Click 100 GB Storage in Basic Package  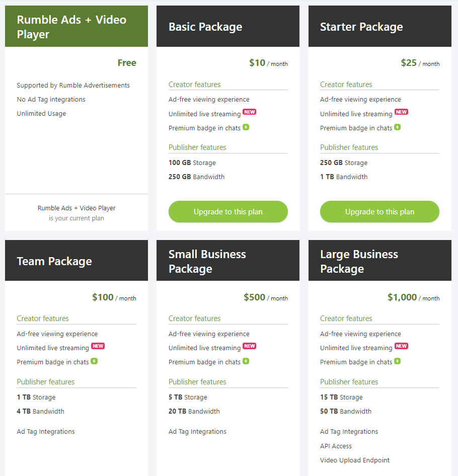coord(192,163)
